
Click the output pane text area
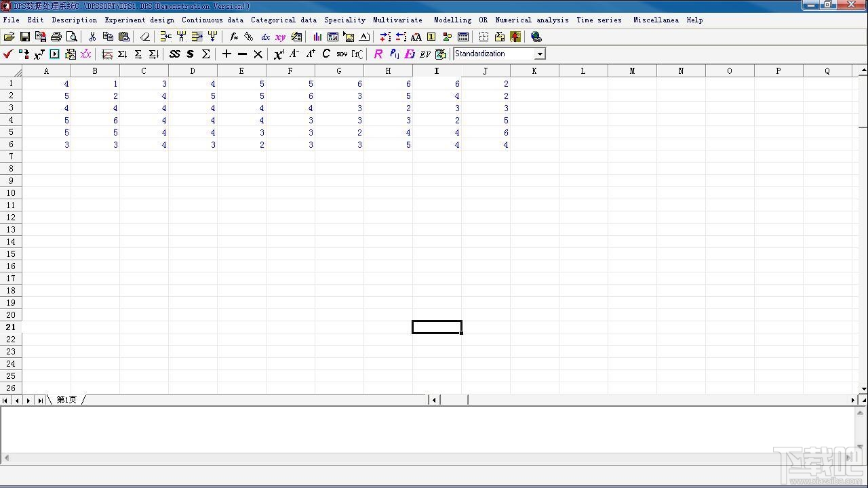[x=429, y=429]
